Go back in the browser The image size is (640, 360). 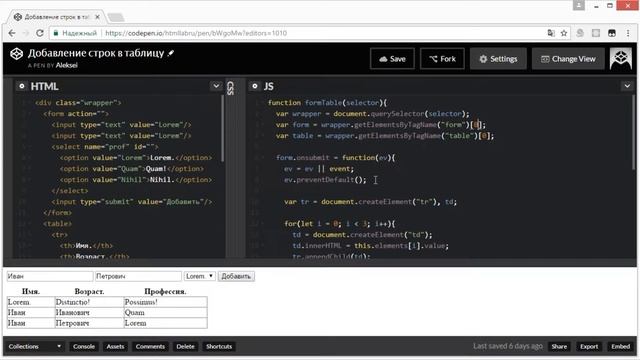tap(12, 33)
